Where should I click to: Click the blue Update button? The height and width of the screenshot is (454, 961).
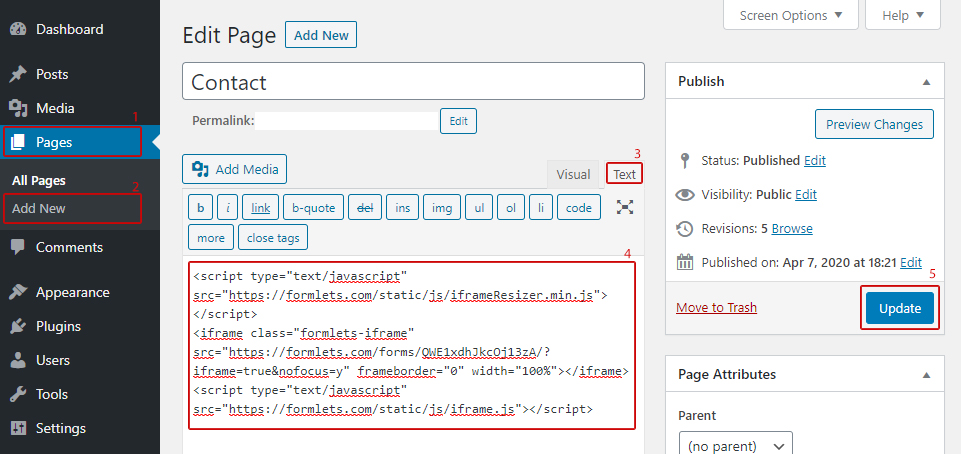click(900, 308)
